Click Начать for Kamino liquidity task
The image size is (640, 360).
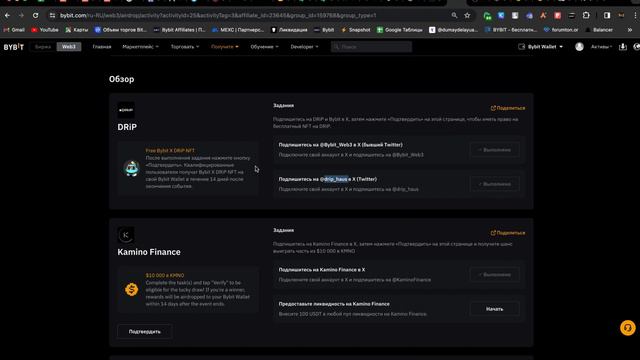click(494, 309)
